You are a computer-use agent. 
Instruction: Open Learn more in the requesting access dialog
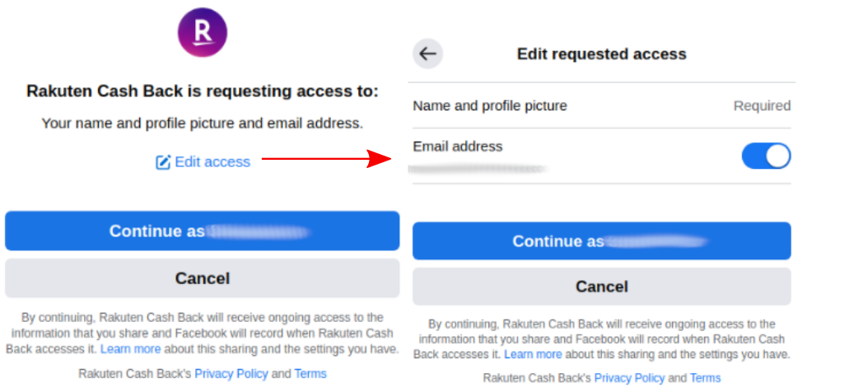(x=130, y=349)
